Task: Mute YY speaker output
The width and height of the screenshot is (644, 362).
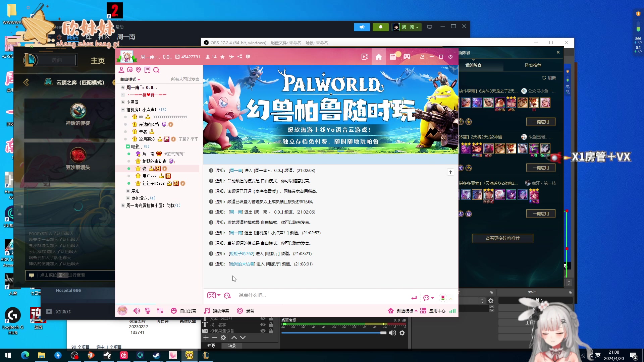Action: click(x=137, y=311)
